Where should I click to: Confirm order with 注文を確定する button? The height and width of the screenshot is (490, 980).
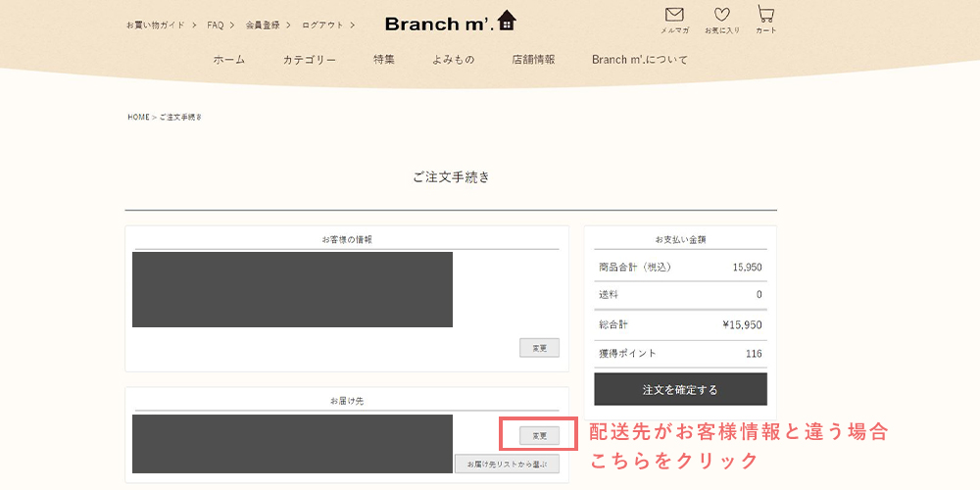tap(680, 389)
